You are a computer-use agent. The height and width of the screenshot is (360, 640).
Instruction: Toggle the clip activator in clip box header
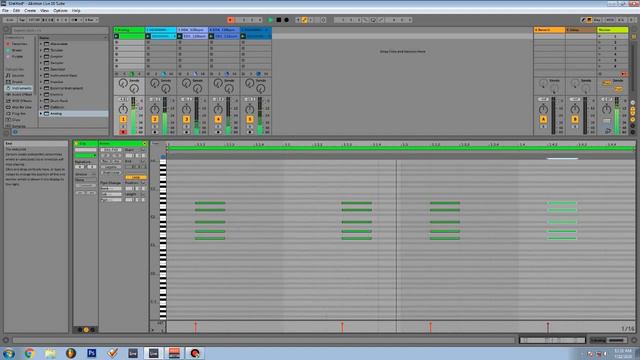point(76,144)
